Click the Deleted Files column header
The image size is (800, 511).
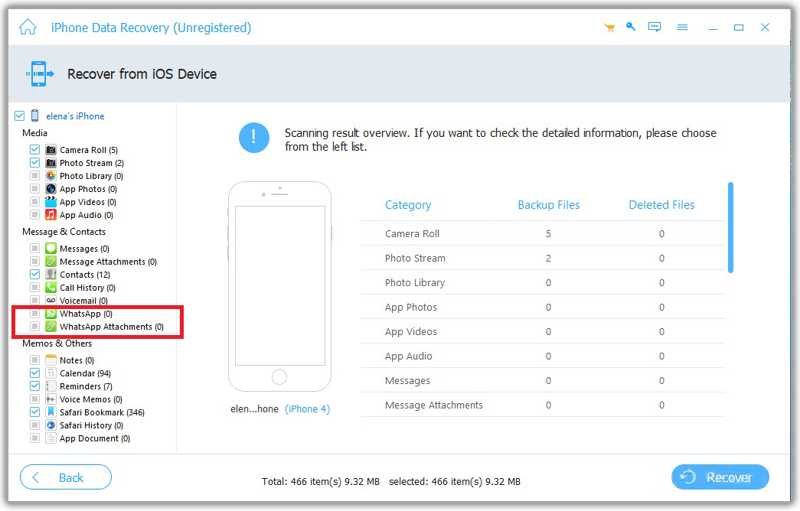pyautogui.click(x=661, y=205)
